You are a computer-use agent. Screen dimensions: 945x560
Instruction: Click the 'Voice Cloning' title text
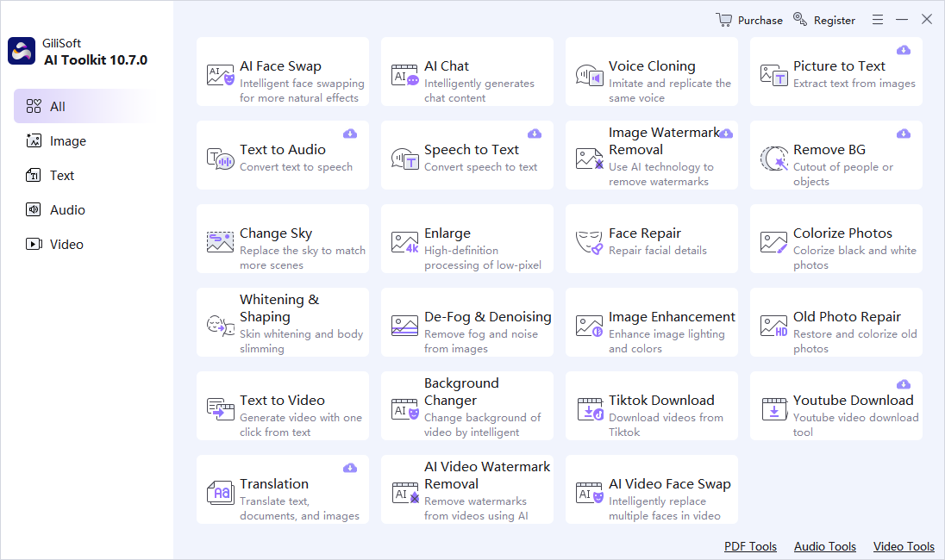point(652,66)
